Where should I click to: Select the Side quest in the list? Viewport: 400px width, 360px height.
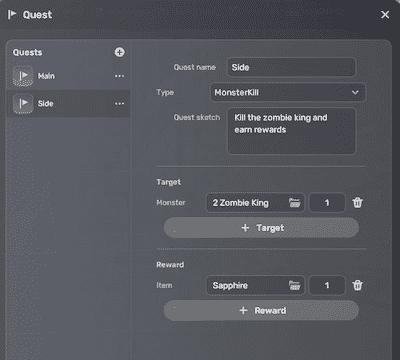coord(68,104)
